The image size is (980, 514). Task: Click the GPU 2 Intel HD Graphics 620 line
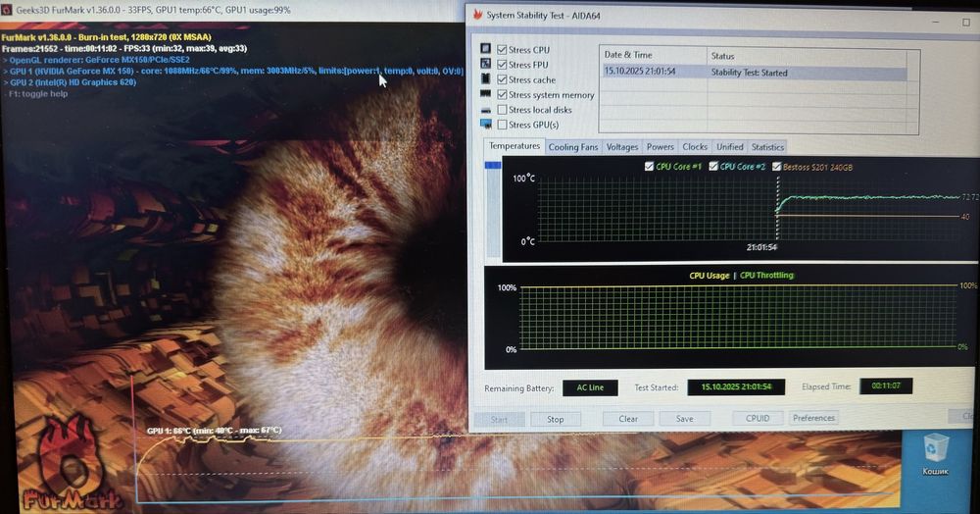pyautogui.click(x=70, y=82)
